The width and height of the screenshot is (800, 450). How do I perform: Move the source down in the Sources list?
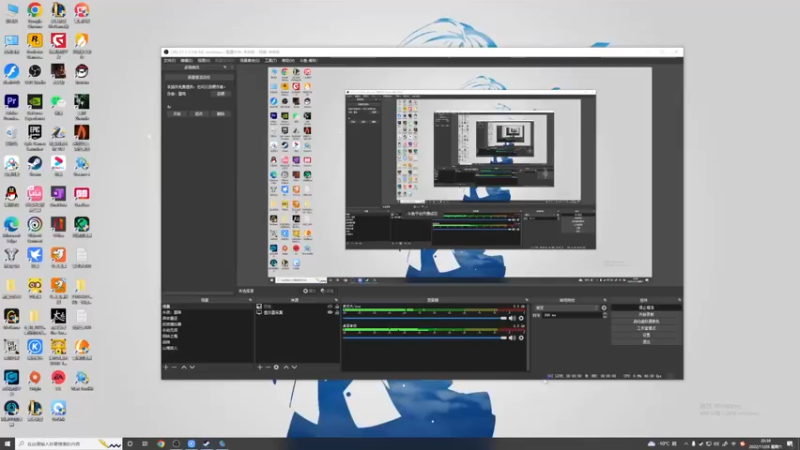coord(294,367)
